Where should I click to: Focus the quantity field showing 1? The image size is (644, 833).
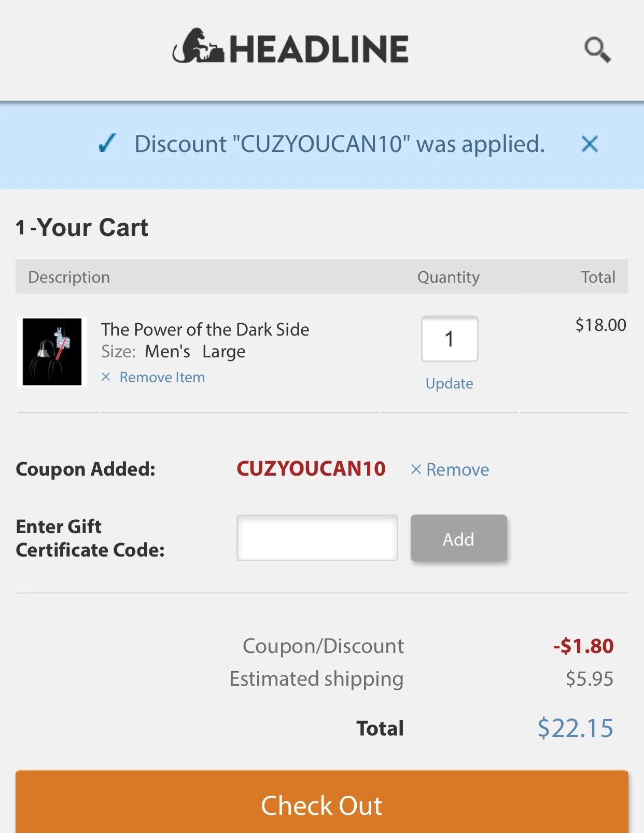450,339
